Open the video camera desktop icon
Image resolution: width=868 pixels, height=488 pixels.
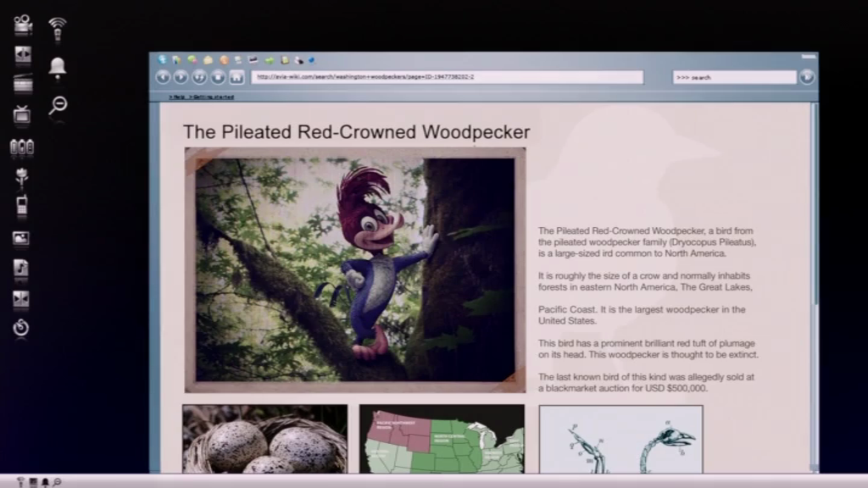pos(23,25)
